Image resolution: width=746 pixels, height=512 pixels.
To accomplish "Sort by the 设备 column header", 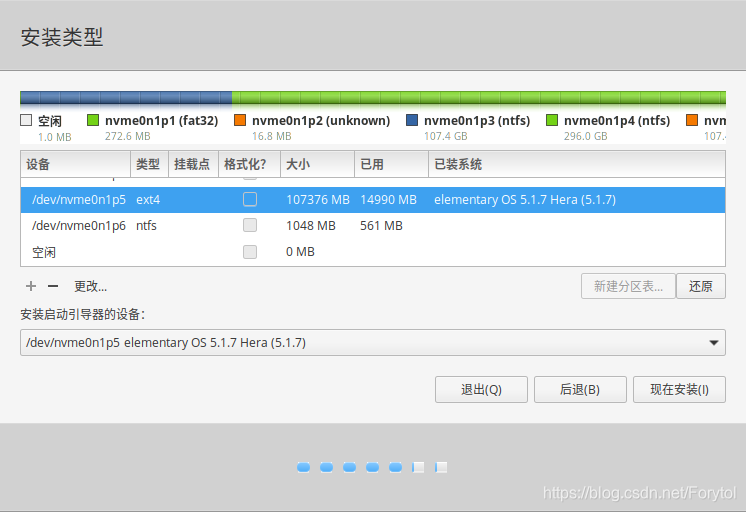I will point(76,164).
